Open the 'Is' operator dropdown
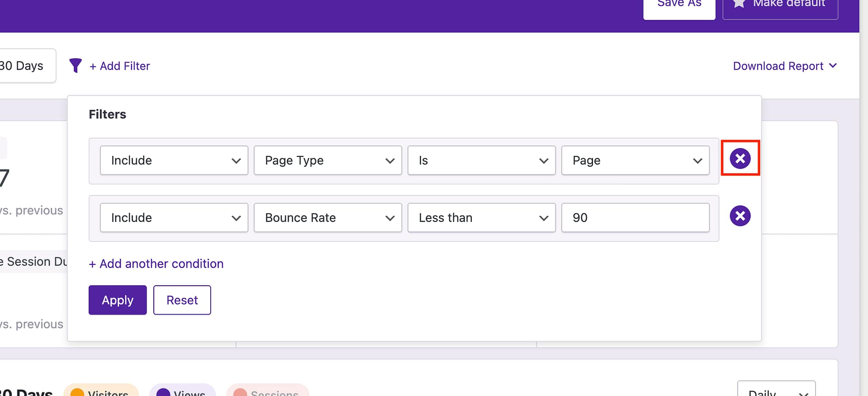This screenshot has width=868, height=396. [481, 160]
